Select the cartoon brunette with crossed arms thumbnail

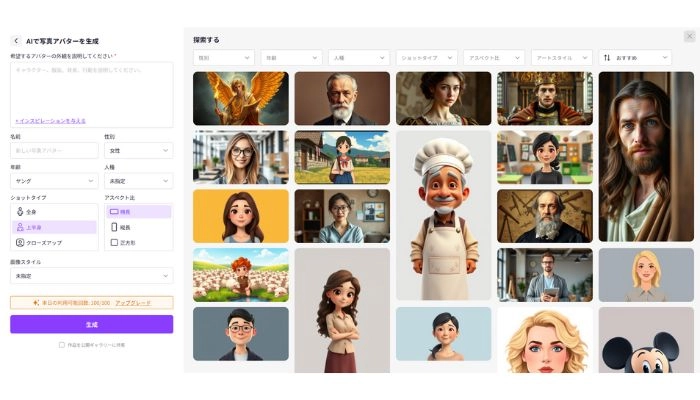[x=342, y=311]
